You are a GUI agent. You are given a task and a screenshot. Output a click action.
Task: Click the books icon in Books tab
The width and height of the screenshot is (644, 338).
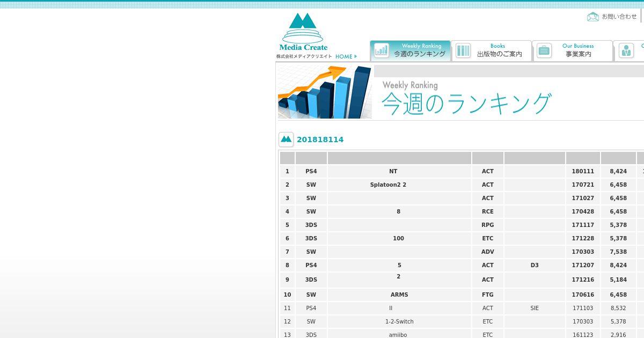click(463, 50)
